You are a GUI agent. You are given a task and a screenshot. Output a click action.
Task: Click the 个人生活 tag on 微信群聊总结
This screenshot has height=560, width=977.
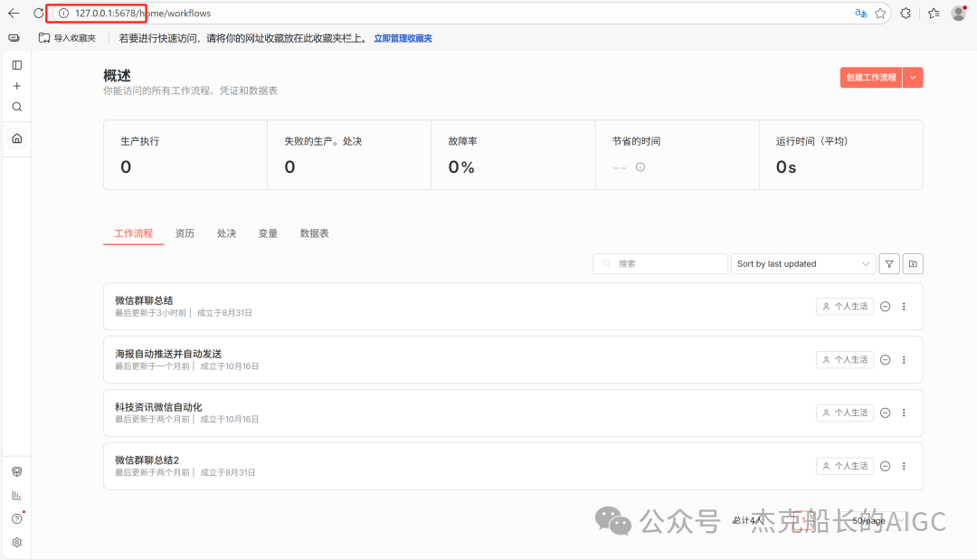pyautogui.click(x=845, y=307)
